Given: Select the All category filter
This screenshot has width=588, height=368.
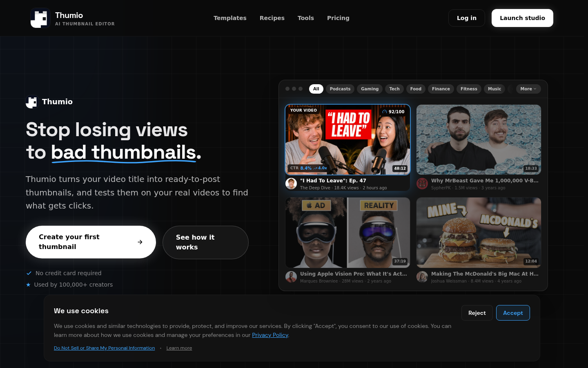Looking at the screenshot, I should [x=316, y=89].
